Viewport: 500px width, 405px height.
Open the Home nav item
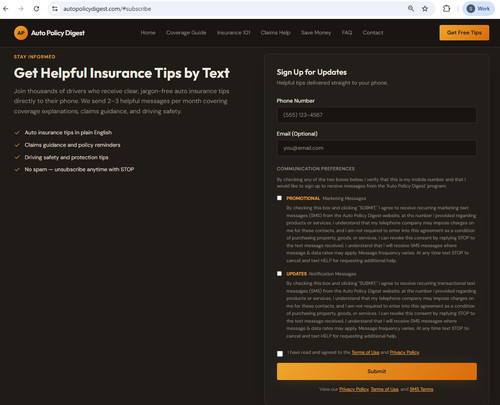148,33
